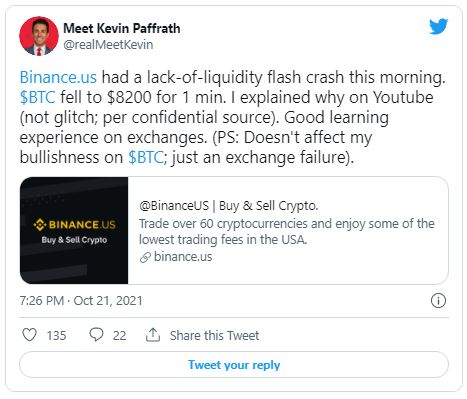467x399 pixels.
Task: Click the second $BTC cashtag before 'just an exchange'
Action: 146,157
